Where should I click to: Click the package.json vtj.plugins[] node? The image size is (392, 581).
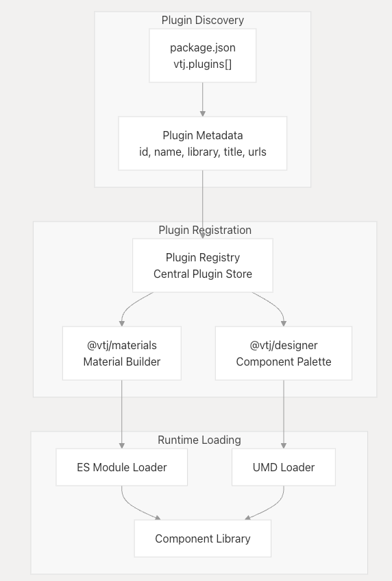[x=202, y=56]
